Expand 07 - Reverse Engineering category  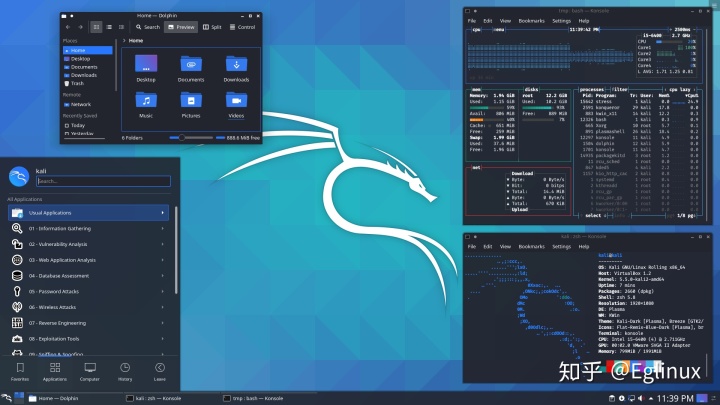[x=88, y=323]
